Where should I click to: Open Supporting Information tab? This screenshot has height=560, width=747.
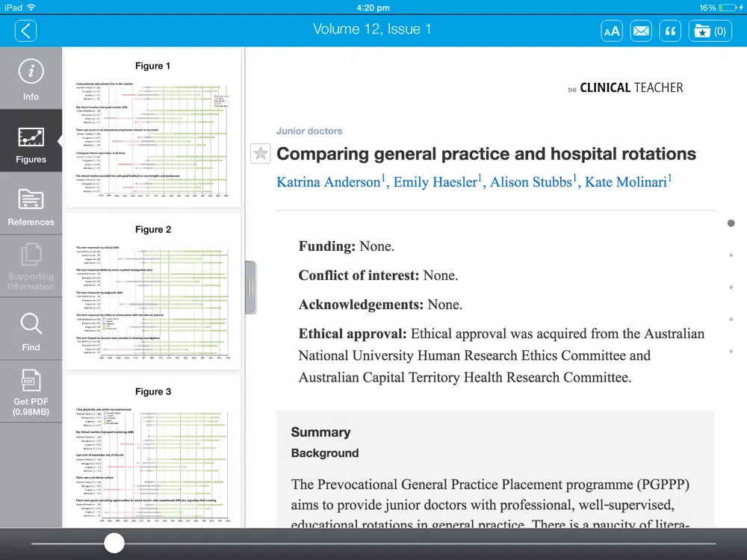[31, 267]
